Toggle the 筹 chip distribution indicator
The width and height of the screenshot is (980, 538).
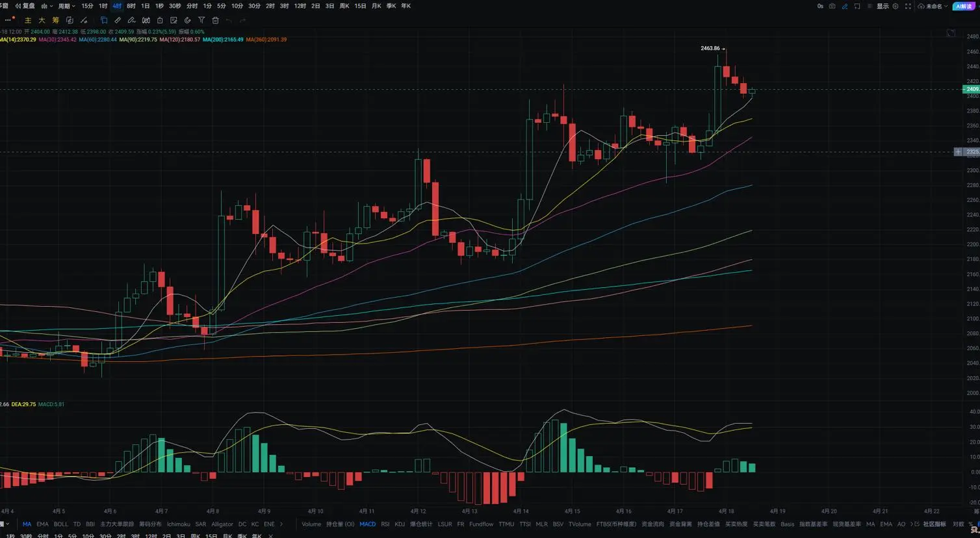click(56, 20)
